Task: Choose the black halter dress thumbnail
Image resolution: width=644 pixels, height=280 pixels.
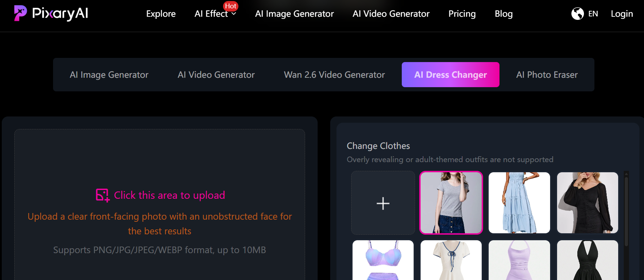Action: click(x=587, y=260)
